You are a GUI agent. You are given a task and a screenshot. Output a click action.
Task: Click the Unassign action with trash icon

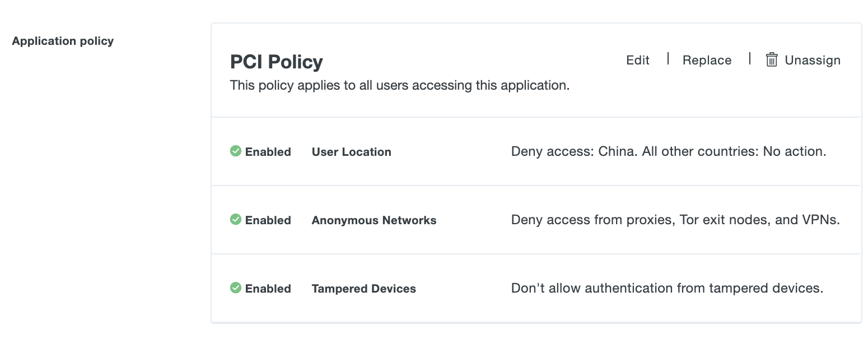point(803,59)
